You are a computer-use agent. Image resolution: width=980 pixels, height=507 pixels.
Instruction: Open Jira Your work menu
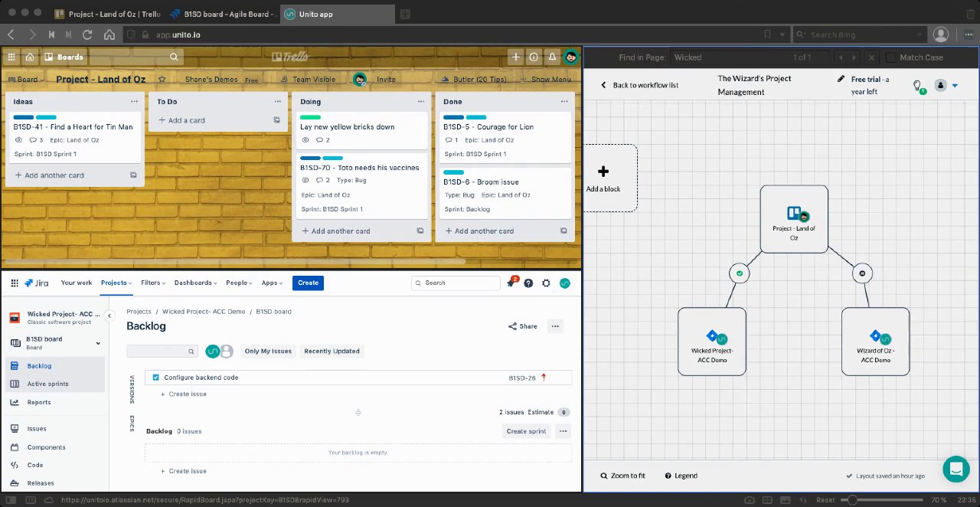[x=77, y=283]
